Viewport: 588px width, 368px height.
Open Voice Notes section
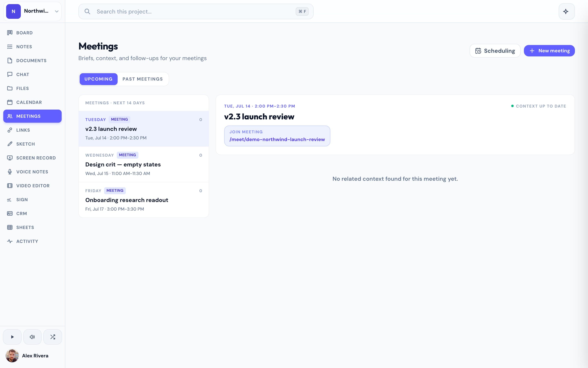pyautogui.click(x=32, y=172)
